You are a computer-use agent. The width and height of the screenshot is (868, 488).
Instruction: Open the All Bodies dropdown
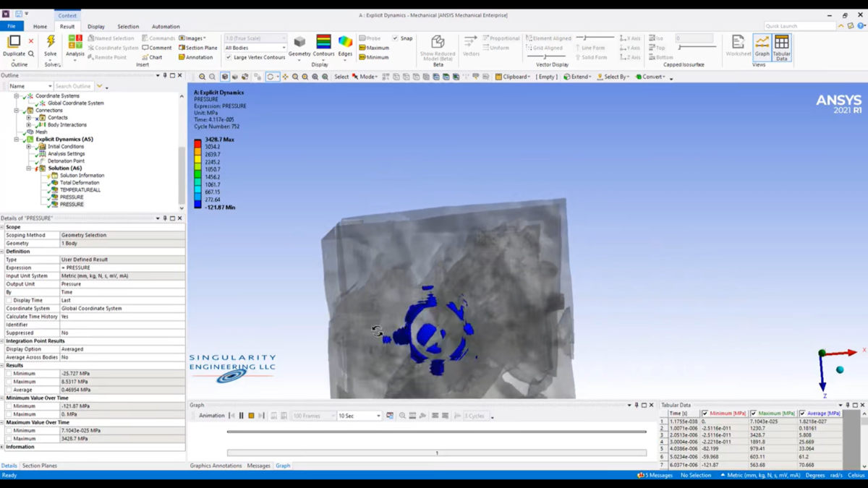click(x=255, y=48)
